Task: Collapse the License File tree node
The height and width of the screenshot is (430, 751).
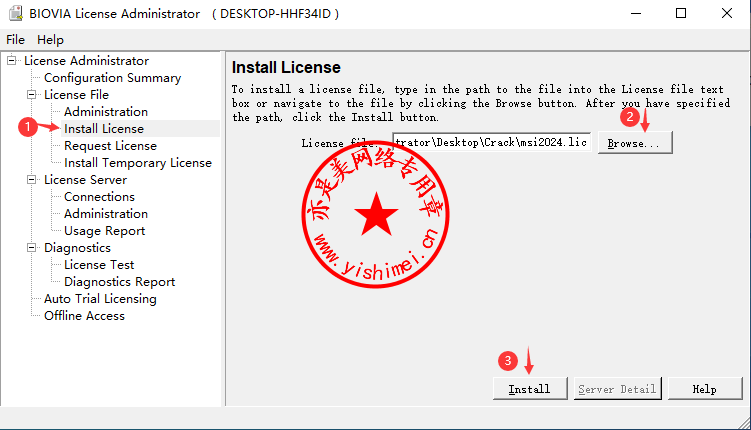Action: click(x=32, y=95)
